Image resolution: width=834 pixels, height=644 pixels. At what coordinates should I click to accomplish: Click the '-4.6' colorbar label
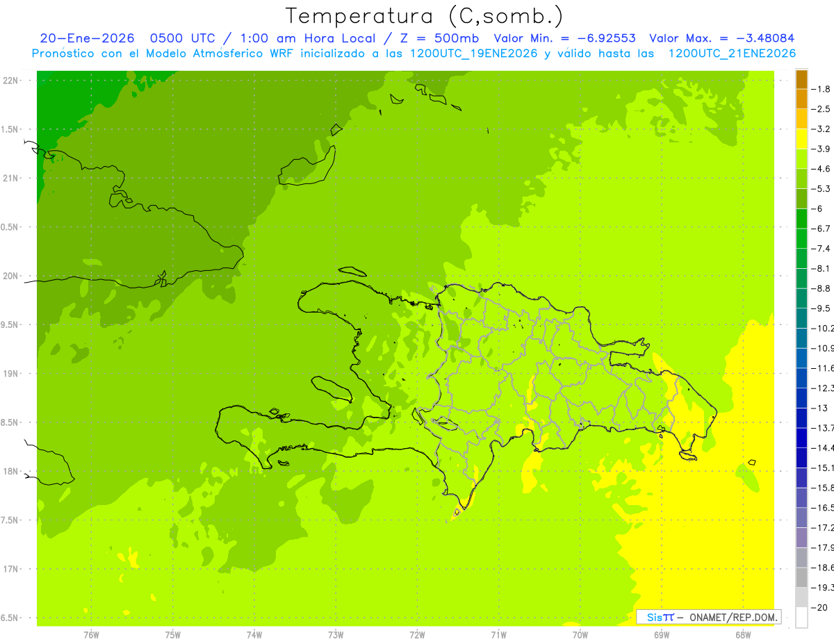[x=821, y=169]
